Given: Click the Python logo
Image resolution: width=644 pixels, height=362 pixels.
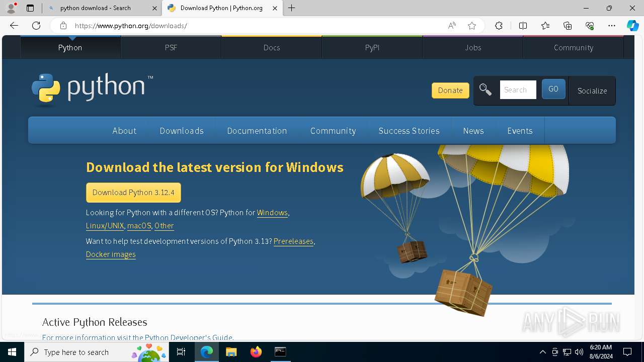Looking at the screenshot, I should click(x=92, y=89).
